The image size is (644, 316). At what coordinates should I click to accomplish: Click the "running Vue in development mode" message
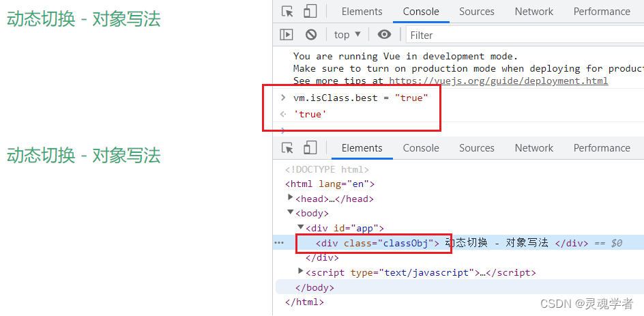pyautogui.click(x=405, y=56)
